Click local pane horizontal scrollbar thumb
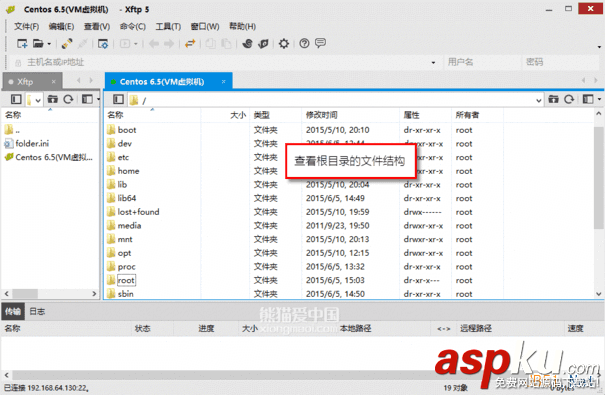605x395 pixels. [x=25, y=294]
